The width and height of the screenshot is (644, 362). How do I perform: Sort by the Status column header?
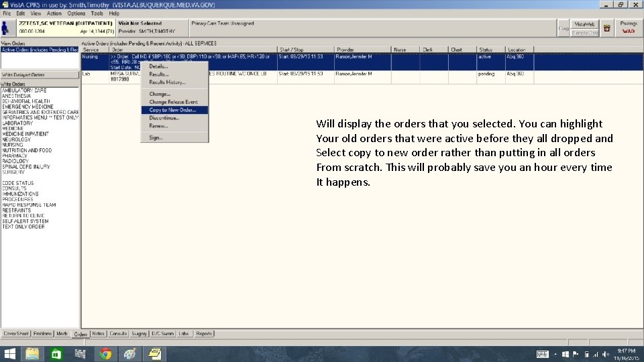point(490,50)
